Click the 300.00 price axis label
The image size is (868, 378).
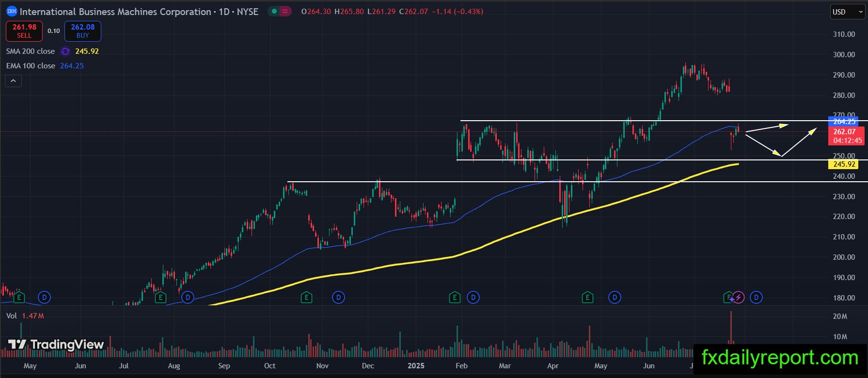click(x=844, y=55)
